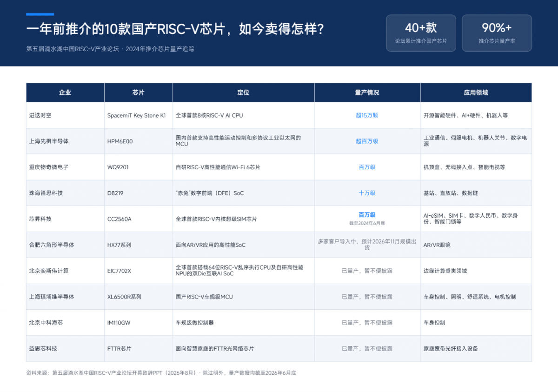Click 已量产，暂不便披露 in EIC7702X row
Viewport: 558px width, 392px height.
(367, 271)
